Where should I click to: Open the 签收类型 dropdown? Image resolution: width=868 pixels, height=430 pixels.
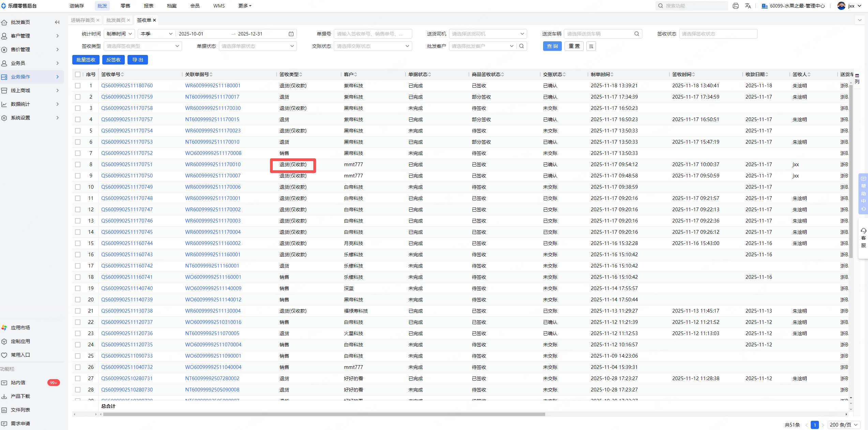click(x=143, y=46)
